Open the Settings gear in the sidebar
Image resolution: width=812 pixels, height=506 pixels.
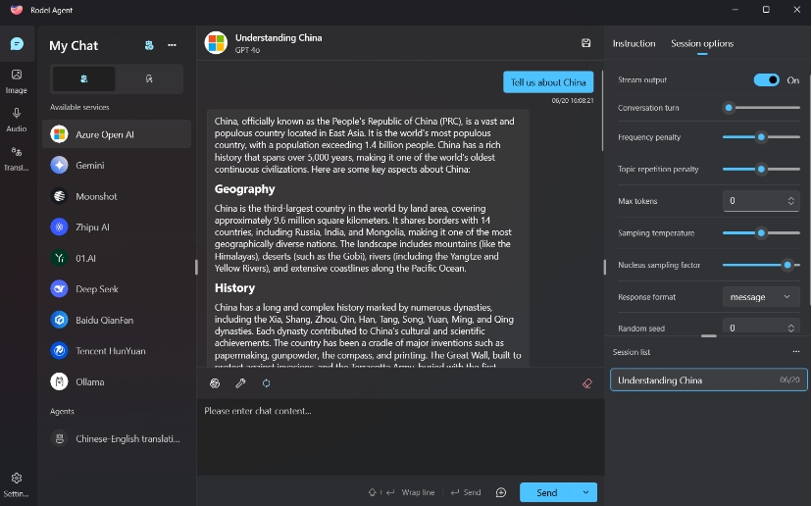point(16,479)
